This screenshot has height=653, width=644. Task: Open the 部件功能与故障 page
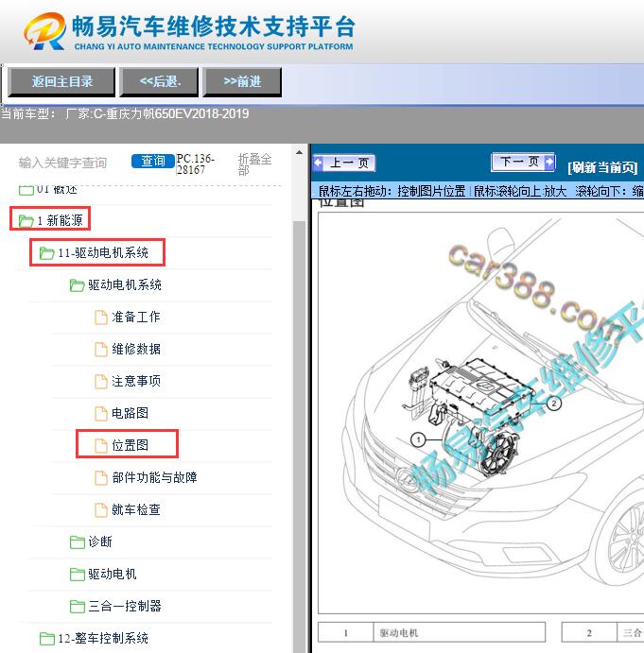[154, 477]
